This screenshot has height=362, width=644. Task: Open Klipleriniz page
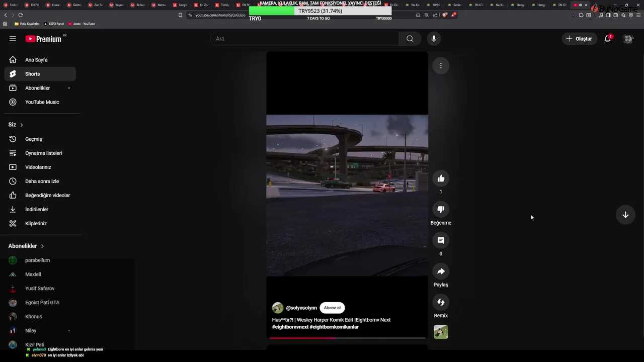40,223
